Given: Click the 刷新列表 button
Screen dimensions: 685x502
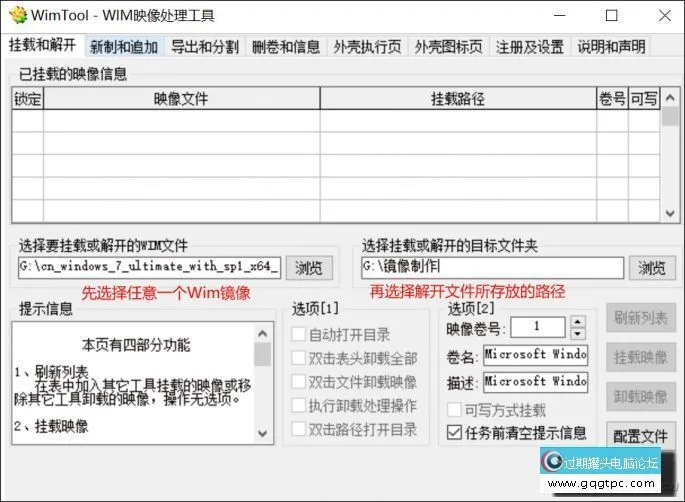Looking at the screenshot, I should (641, 318).
